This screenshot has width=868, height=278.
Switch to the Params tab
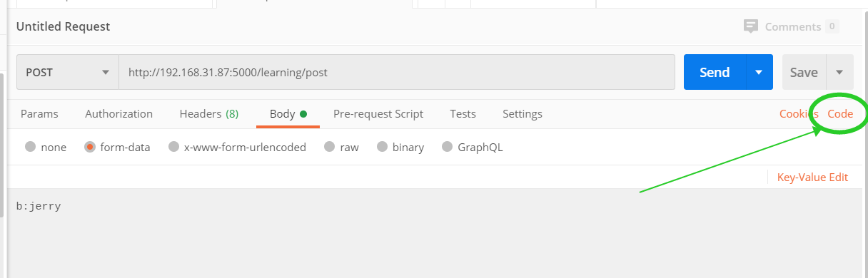(x=39, y=114)
